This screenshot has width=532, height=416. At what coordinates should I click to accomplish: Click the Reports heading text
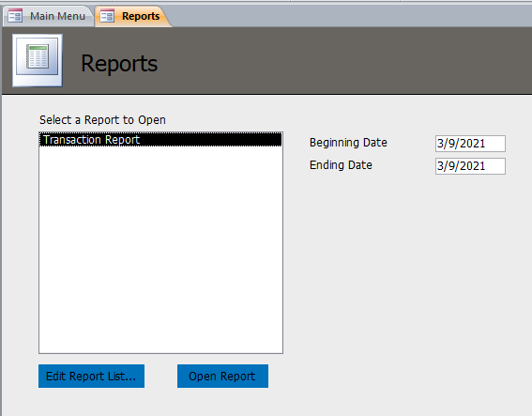click(119, 64)
